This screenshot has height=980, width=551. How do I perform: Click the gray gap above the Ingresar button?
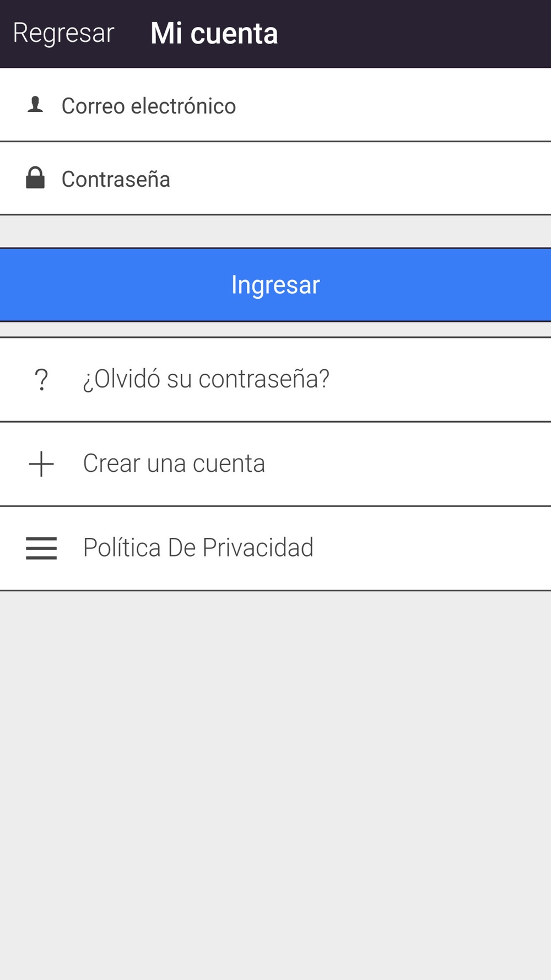coord(275,231)
